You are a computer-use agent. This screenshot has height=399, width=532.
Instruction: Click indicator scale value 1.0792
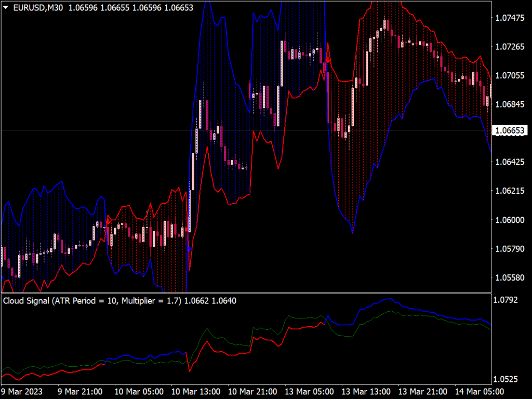coord(505,300)
